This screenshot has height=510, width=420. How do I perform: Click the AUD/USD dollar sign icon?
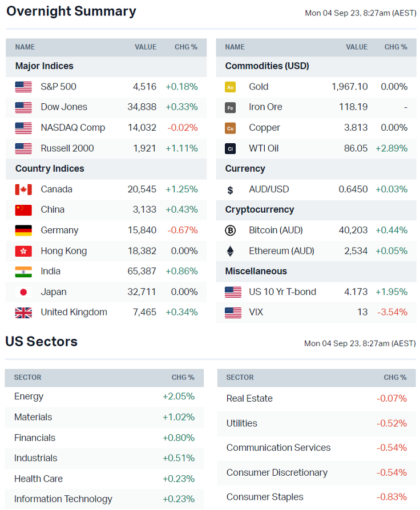[x=231, y=189]
